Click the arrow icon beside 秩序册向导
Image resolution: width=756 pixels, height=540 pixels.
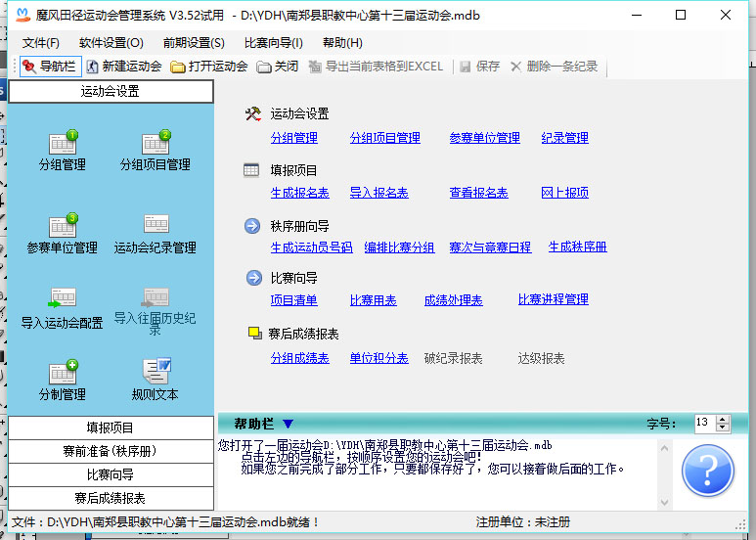point(252,226)
